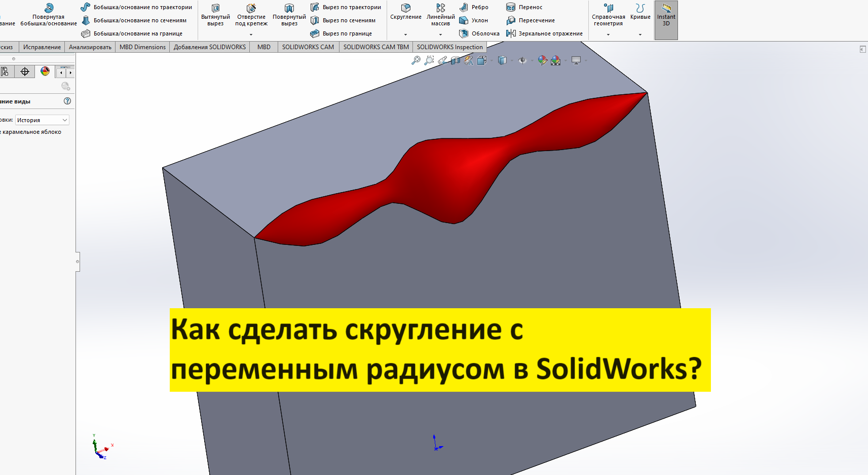This screenshot has width=868, height=475.
Task: Open help for the appearances panel
Action: click(x=67, y=101)
